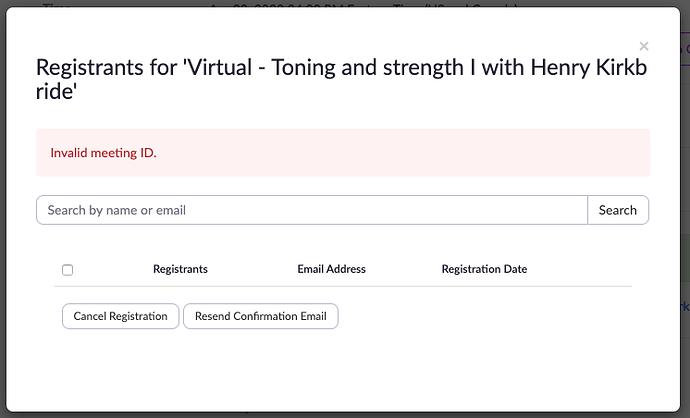Click the Cancel Registration button
Image resolution: width=690 pixels, height=418 pixels.
tap(120, 316)
